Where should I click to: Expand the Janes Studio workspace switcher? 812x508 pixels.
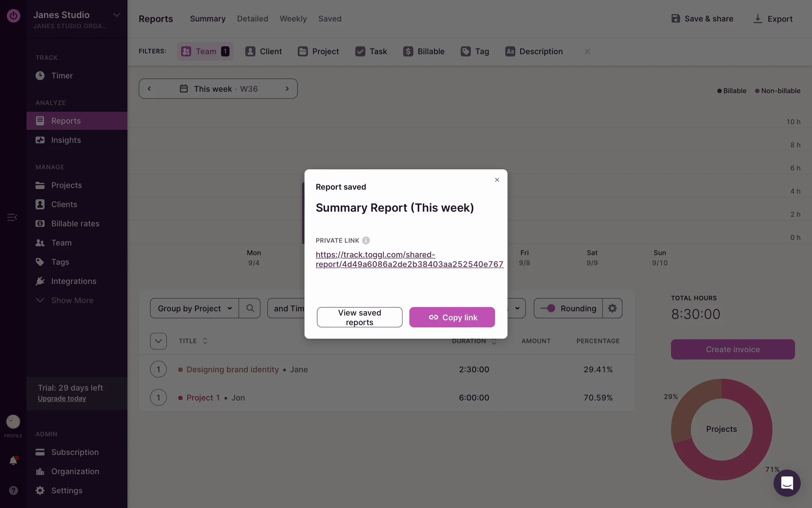pos(116,15)
